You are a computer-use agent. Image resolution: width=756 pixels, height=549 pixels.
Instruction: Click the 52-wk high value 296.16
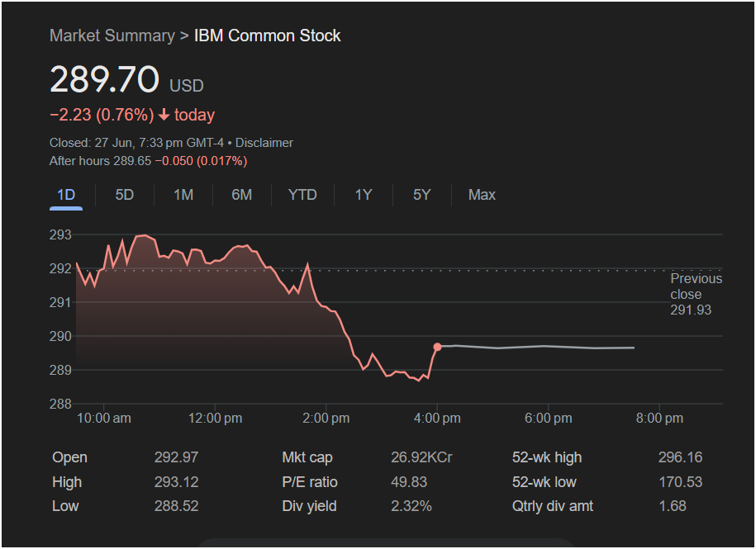680,457
